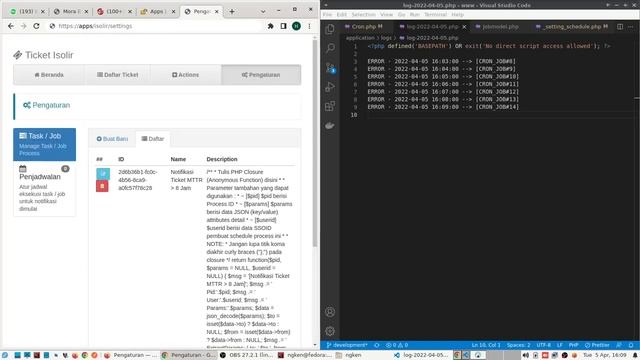The image size is (640, 360).
Task: Open VS Code Extensions view
Action: point(330,106)
